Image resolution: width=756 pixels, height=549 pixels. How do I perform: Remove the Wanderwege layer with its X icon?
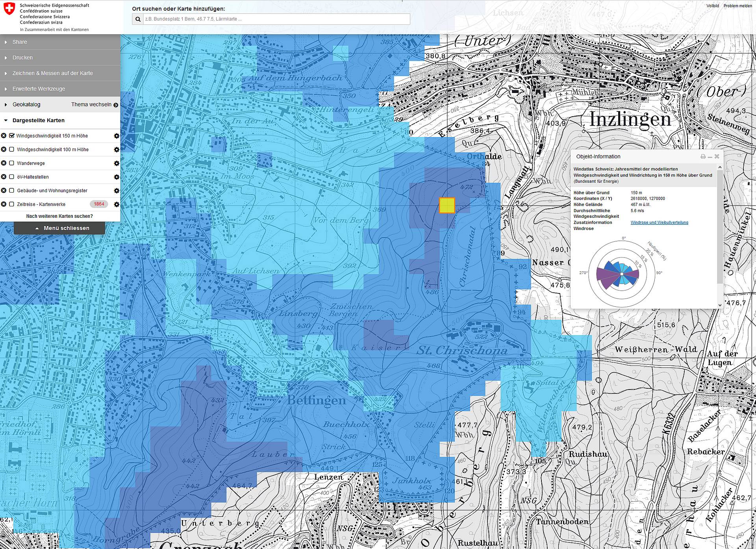coord(4,163)
